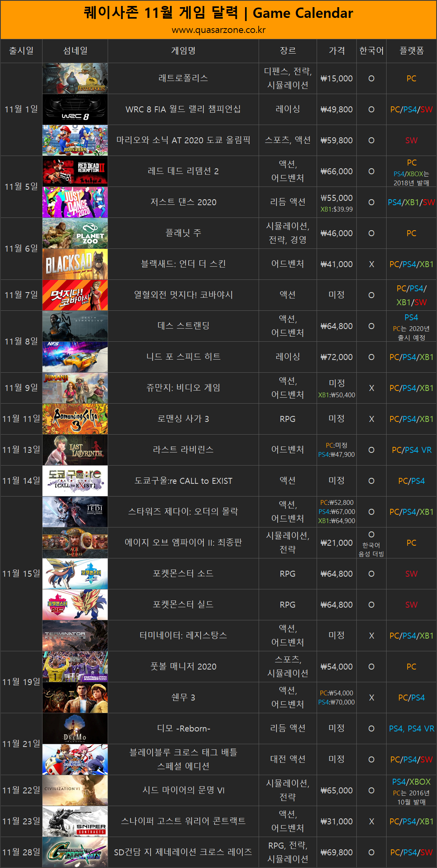Image resolution: width=437 pixels, height=868 pixels.
Task: Click the Terminator Resistance thumbnail
Action: pos(75,636)
